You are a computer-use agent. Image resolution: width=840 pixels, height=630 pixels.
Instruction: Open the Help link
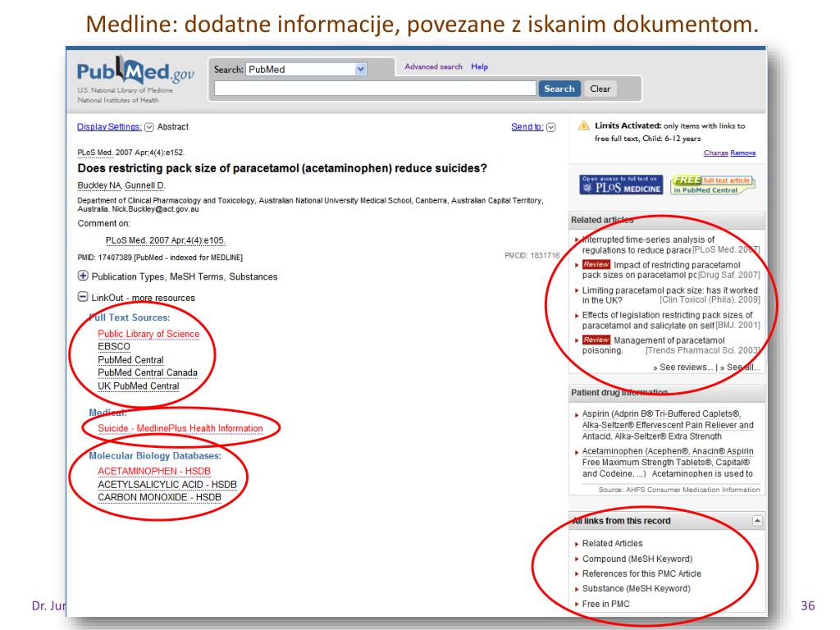coord(479,67)
